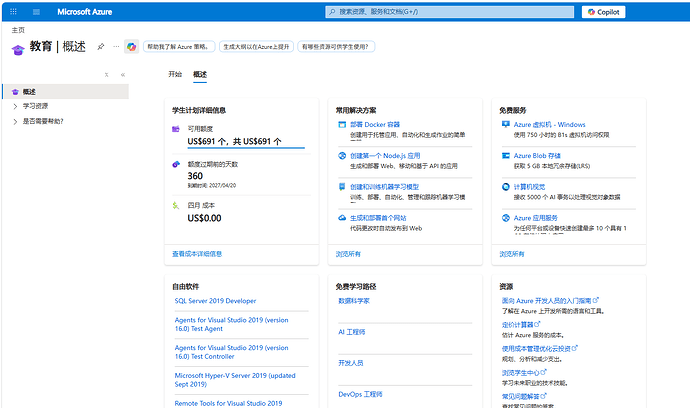Image resolution: width=690 pixels, height=408 pixels.
Task: Click the 360 days remaining value
Action: click(195, 176)
